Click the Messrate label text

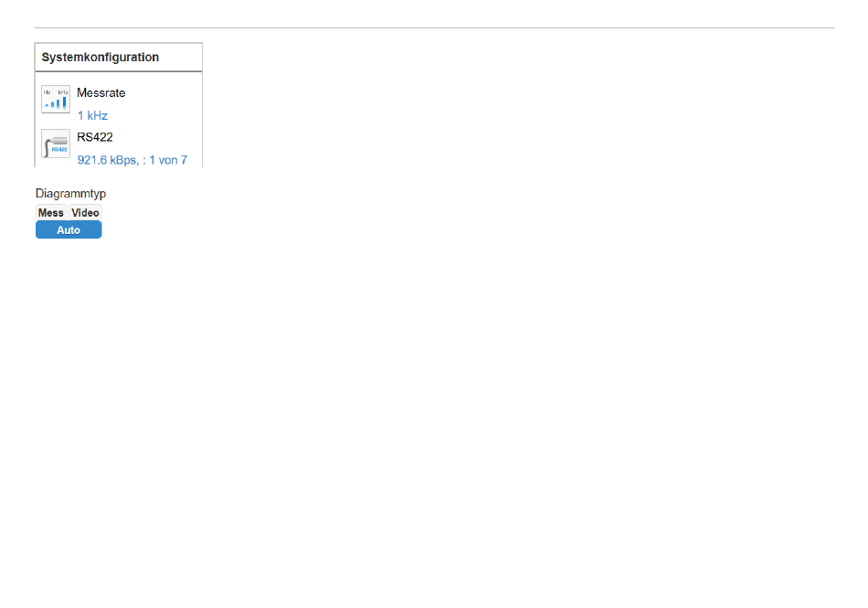tap(101, 93)
